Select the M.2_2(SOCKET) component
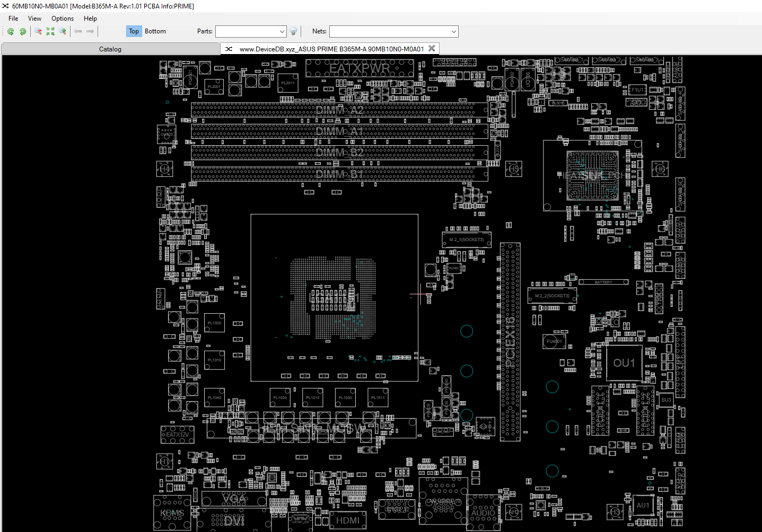The width and height of the screenshot is (762, 532). (x=552, y=296)
